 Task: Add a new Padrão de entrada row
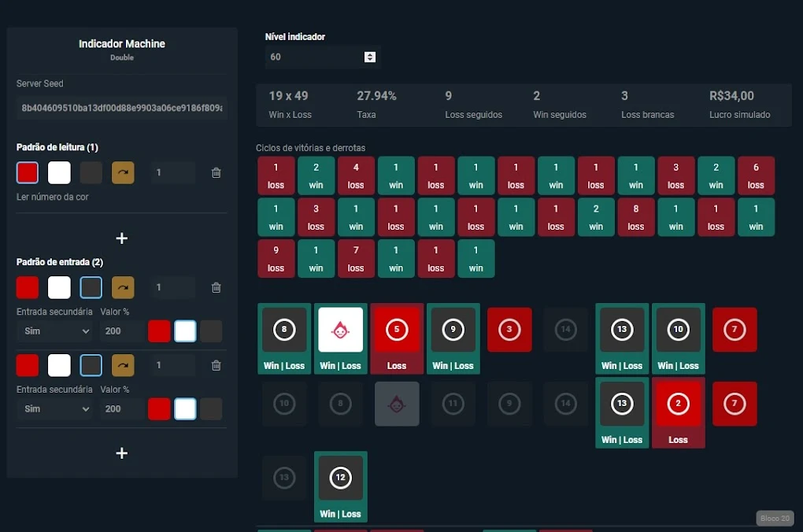click(x=121, y=453)
